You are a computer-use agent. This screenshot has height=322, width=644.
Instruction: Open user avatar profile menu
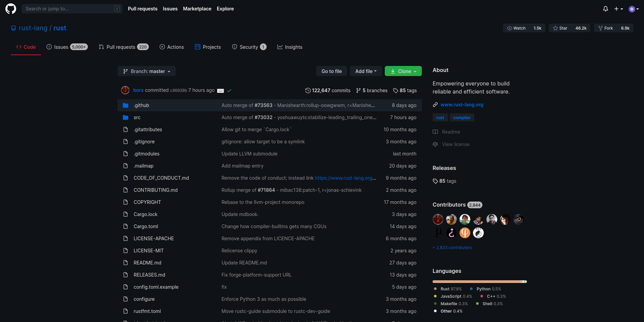[x=634, y=9]
